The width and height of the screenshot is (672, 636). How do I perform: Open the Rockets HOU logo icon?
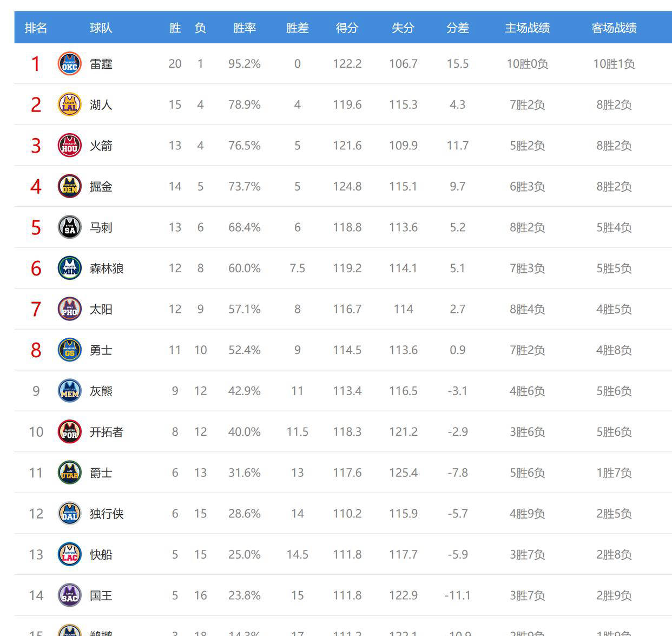coord(69,146)
